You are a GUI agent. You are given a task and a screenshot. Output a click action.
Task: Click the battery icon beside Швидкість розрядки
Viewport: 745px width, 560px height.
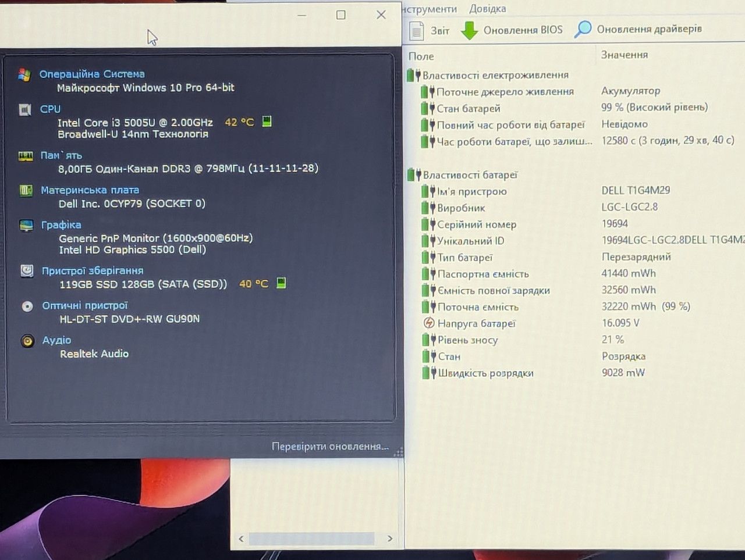coord(430,373)
